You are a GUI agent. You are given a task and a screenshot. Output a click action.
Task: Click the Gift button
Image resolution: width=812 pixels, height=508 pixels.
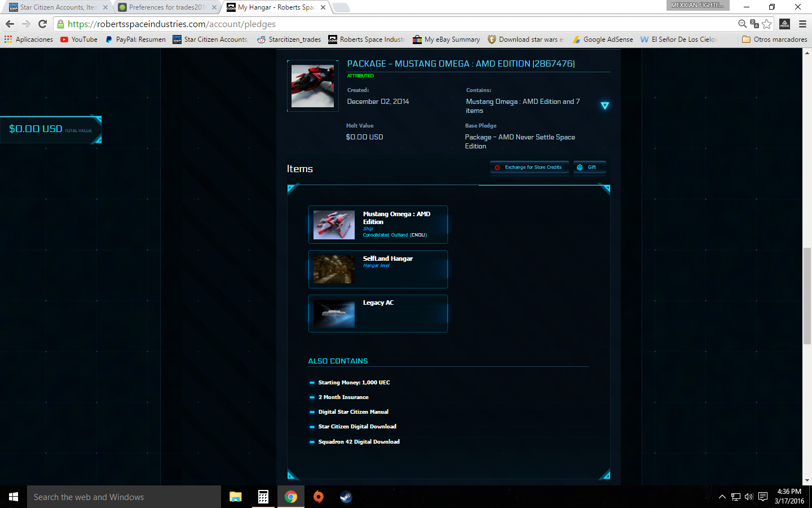589,167
